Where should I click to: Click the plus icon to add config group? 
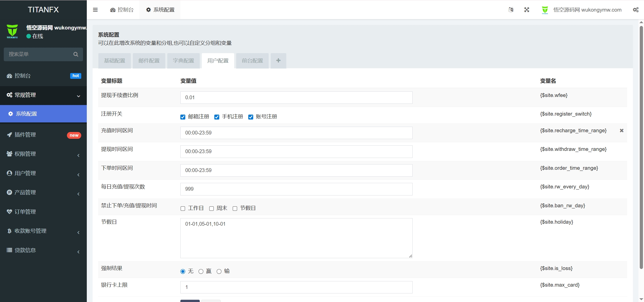[278, 60]
